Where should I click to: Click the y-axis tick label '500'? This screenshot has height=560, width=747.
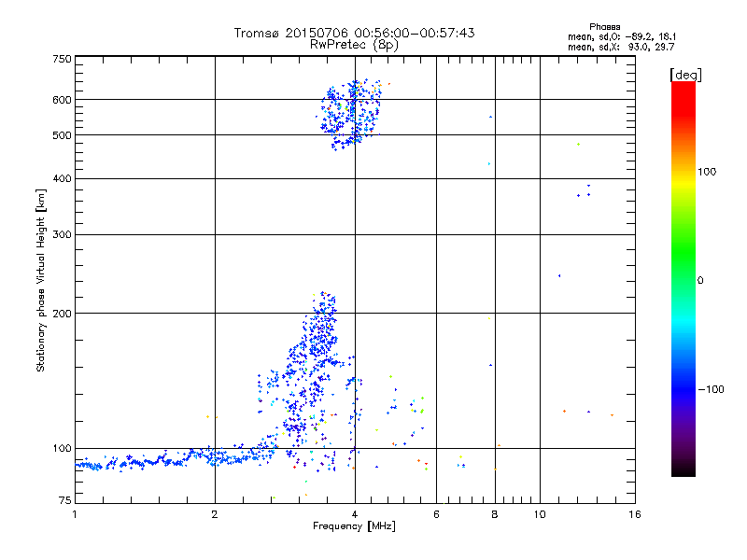click(x=62, y=135)
